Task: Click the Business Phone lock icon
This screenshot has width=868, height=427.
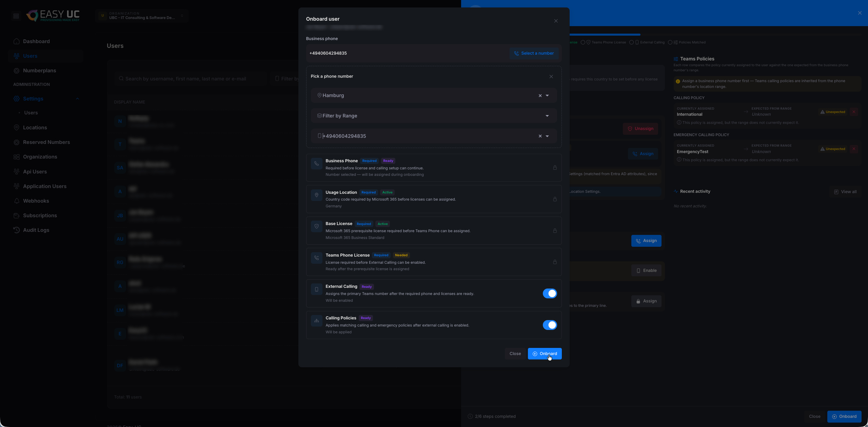Action: (555, 168)
